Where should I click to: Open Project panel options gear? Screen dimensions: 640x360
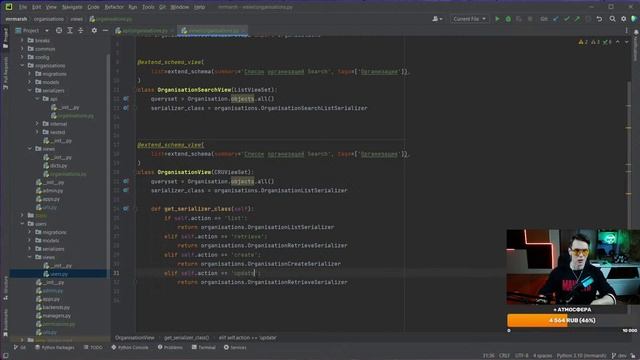click(x=94, y=31)
